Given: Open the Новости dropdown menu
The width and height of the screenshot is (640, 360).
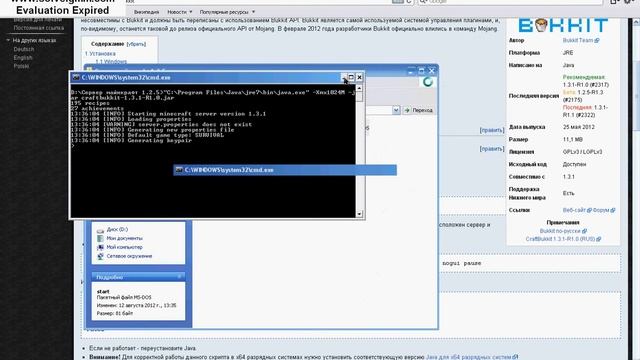Looking at the screenshot, I should (179, 12).
